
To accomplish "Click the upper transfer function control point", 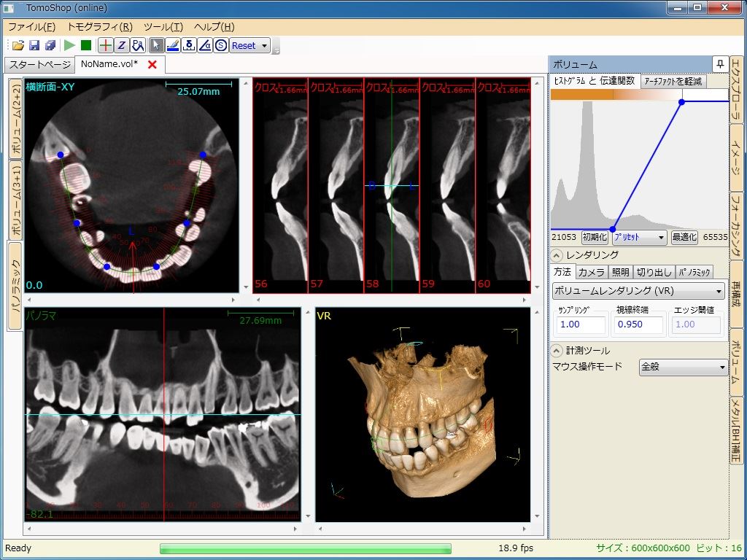I will pos(682,102).
